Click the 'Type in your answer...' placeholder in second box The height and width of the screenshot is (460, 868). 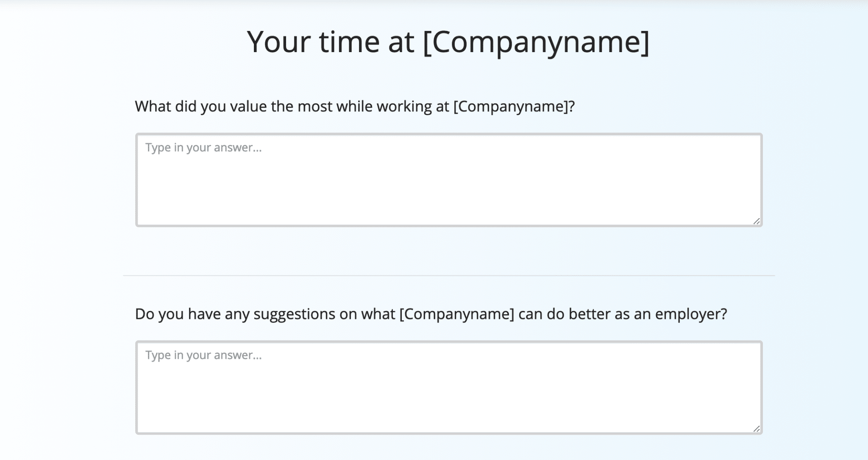[x=203, y=355]
